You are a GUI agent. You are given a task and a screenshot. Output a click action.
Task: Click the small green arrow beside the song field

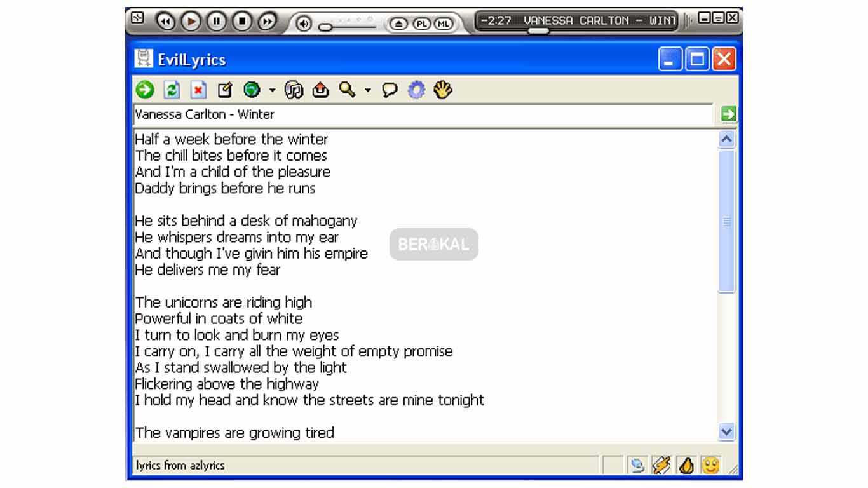point(728,114)
